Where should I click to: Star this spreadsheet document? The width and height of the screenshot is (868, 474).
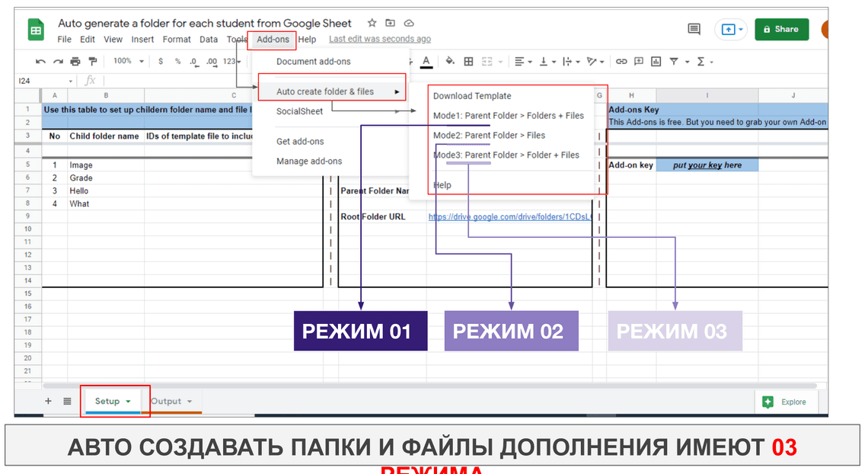[372, 23]
